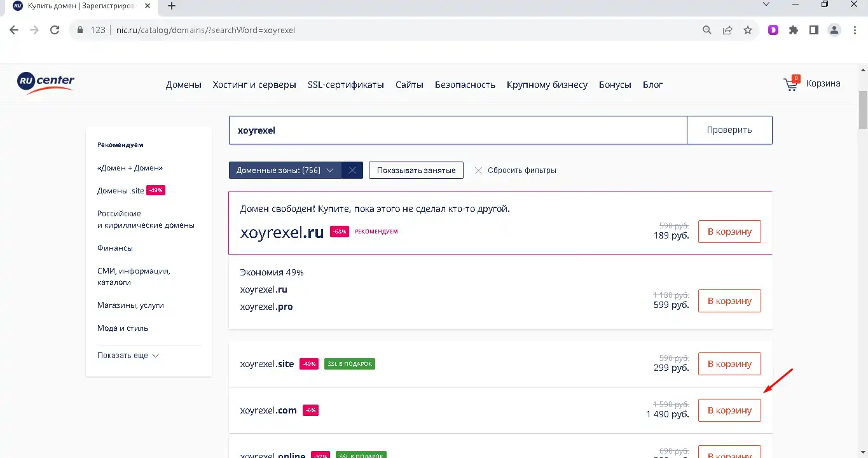
Task: Select Финансы category
Action: (x=115, y=248)
